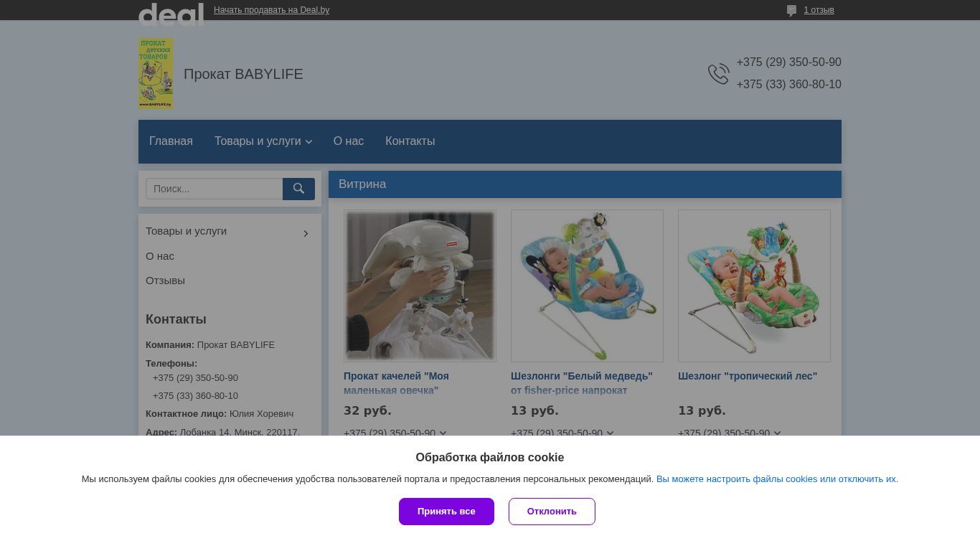Open the Шезлонг "тропический лес" product link

point(748,376)
